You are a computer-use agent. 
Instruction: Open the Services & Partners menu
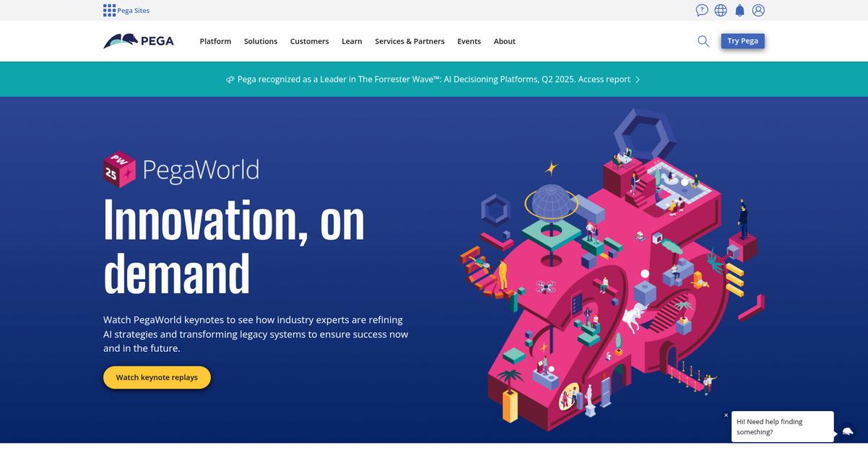[x=409, y=41]
